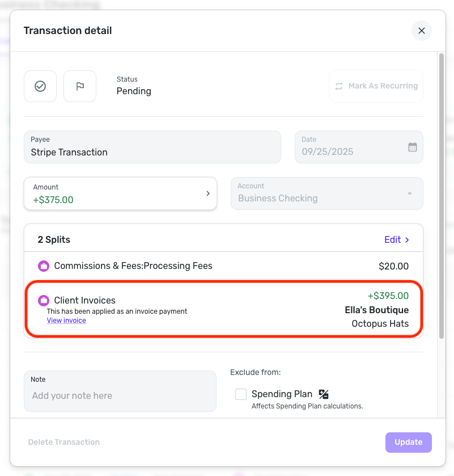Open the calendar date picker icon
The width and height of the screenshot is (454, 476).
413,147
